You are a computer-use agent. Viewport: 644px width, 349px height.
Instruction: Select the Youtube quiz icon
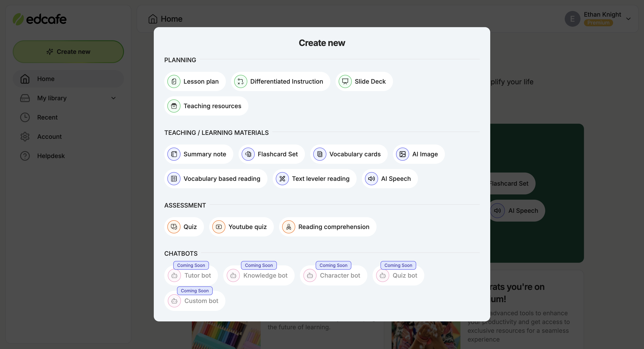click(x=219, y=227)
